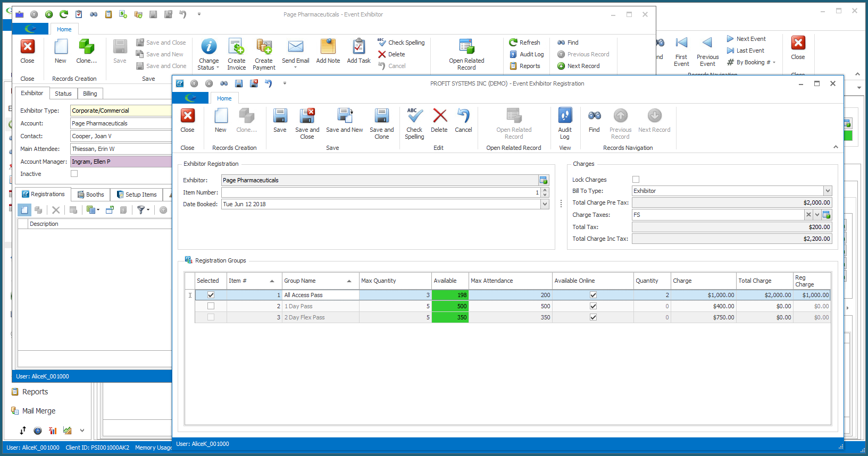Image resolution: width=868 pixels, height=456 pixels.
Task: Click Previous Event in background ribbon
Action: point(707,52)
